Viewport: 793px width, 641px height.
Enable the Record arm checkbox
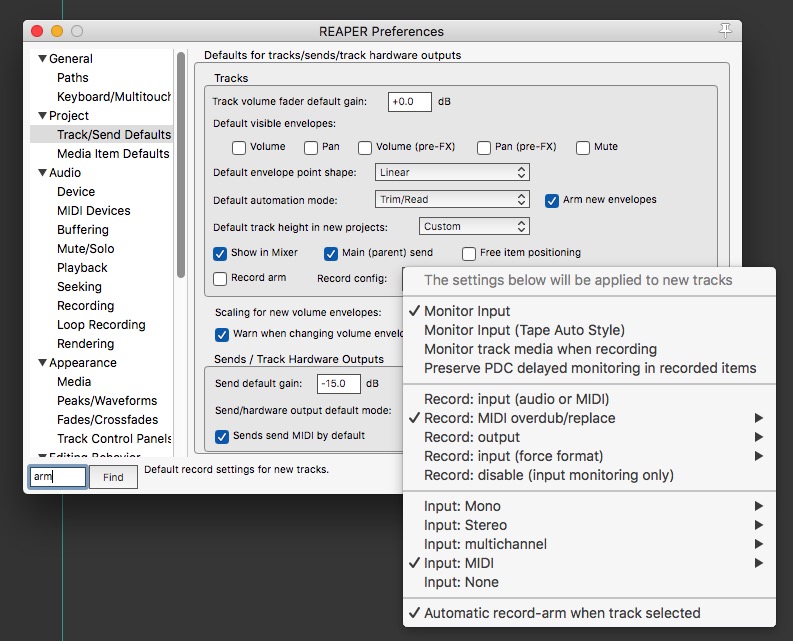[x=221, y=279]
